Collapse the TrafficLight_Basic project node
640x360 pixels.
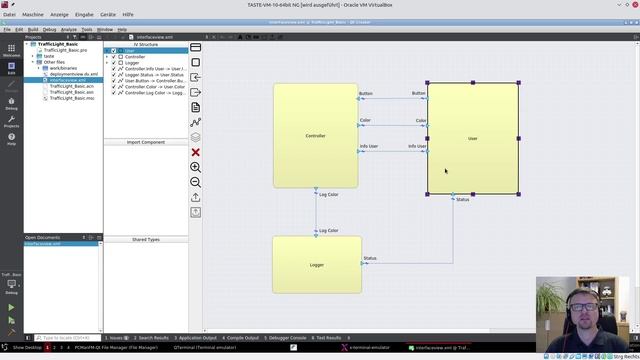27,44
